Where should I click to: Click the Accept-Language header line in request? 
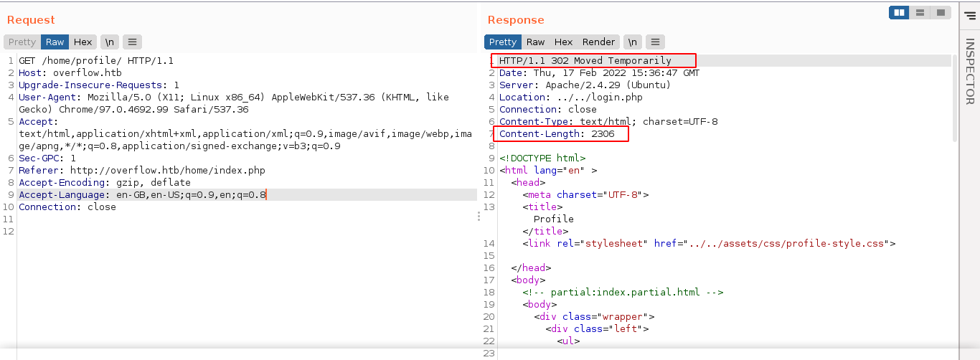142,195
